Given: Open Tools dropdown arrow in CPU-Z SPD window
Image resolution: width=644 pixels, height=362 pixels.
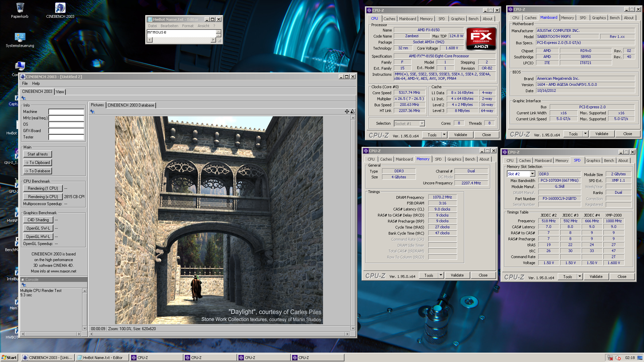Looking at the screenshot, I should point(580,277).
